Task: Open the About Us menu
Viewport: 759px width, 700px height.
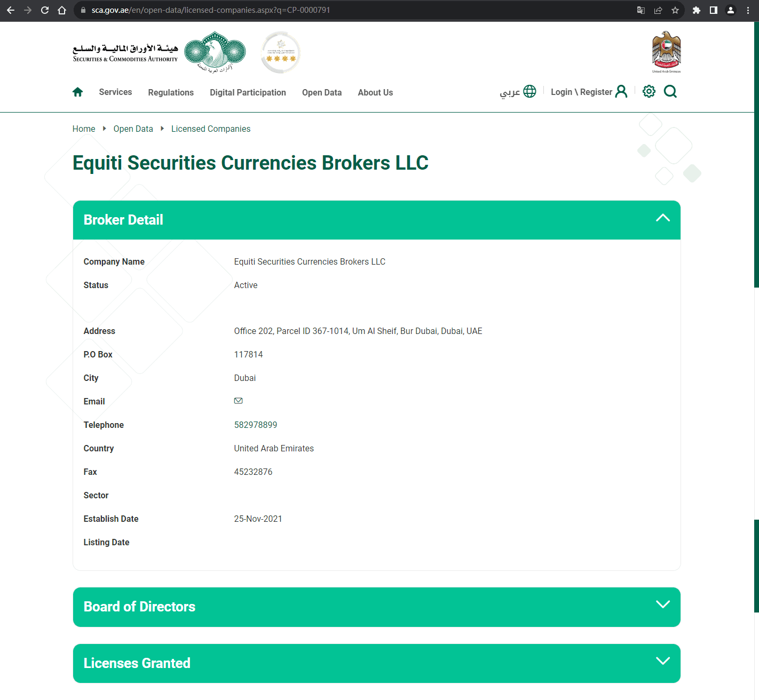Action: (375, 92)
